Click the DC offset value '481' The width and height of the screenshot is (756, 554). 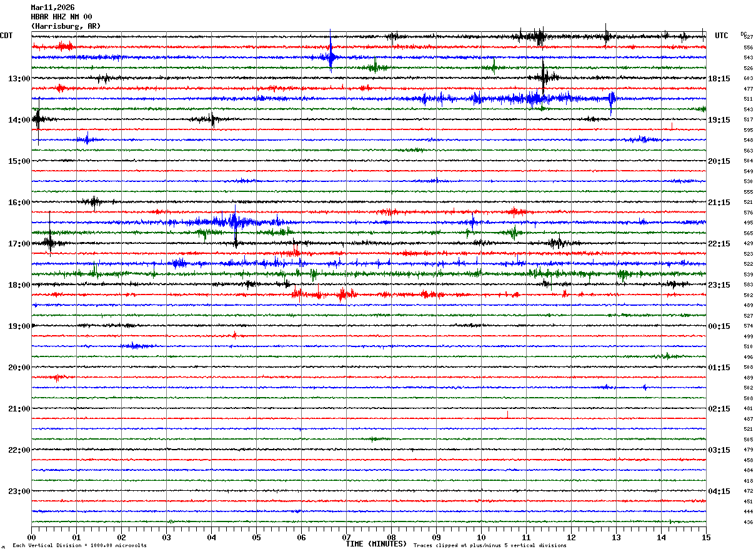coord(748,408)
